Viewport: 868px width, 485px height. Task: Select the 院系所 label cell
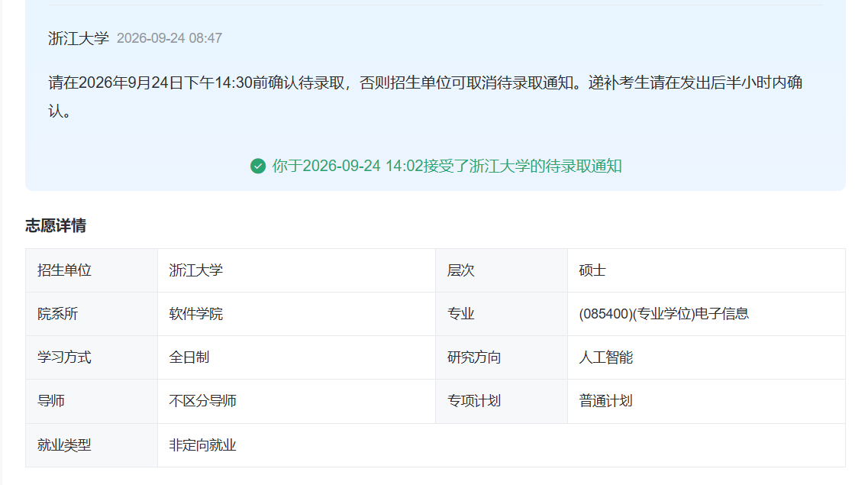[92, 314]
